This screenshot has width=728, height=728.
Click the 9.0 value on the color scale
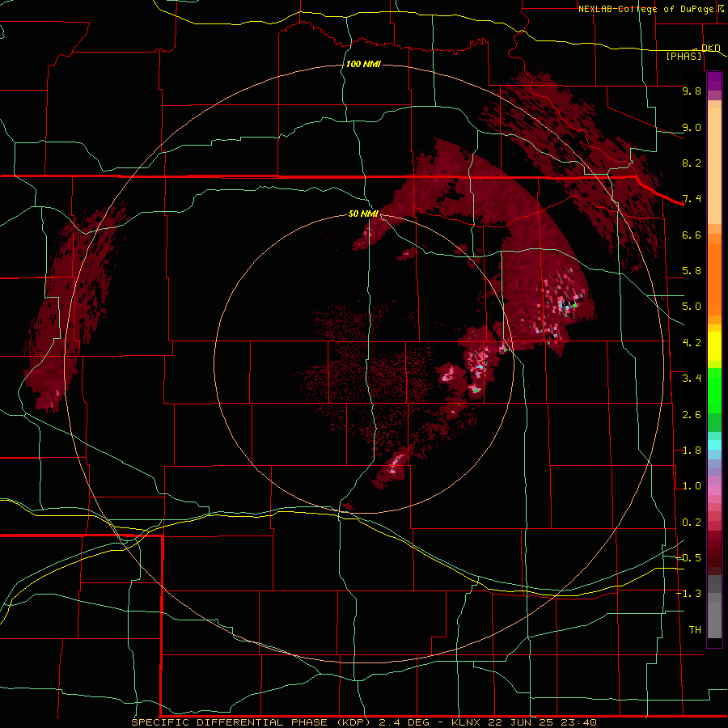pyautogui.click(x=692, y=127)
